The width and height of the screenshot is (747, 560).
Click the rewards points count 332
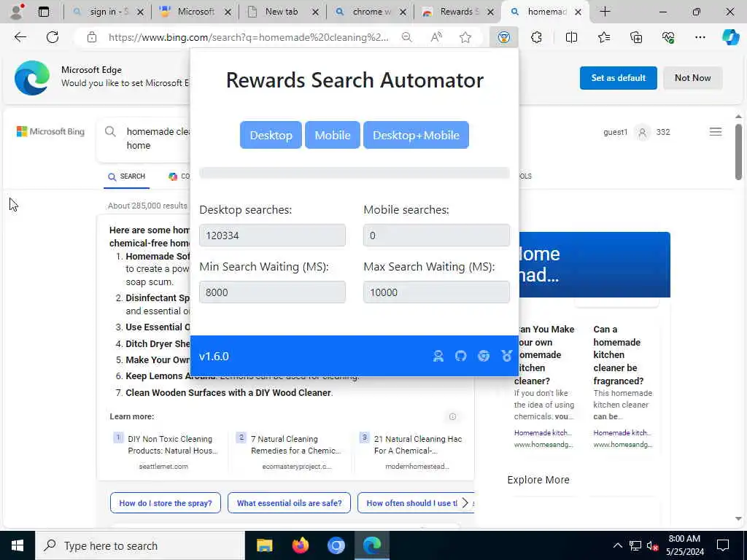point(662,132)
